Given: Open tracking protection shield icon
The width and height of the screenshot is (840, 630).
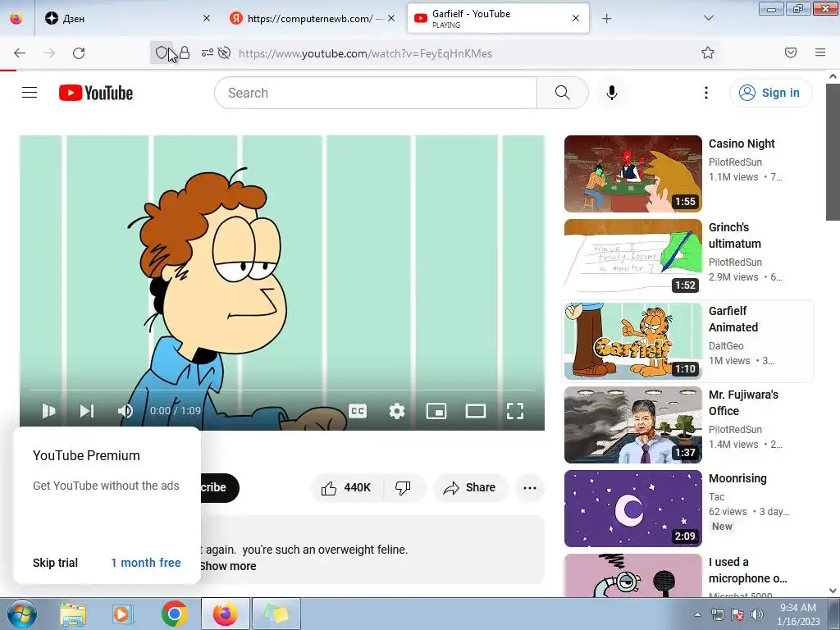Looking at the screenshot, I should point(161,52).
